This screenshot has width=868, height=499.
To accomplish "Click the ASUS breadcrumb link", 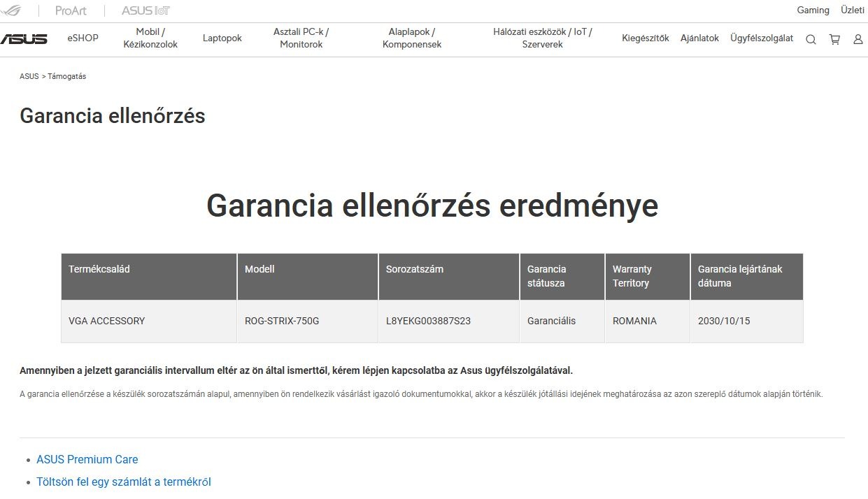I will pos(29,76).
